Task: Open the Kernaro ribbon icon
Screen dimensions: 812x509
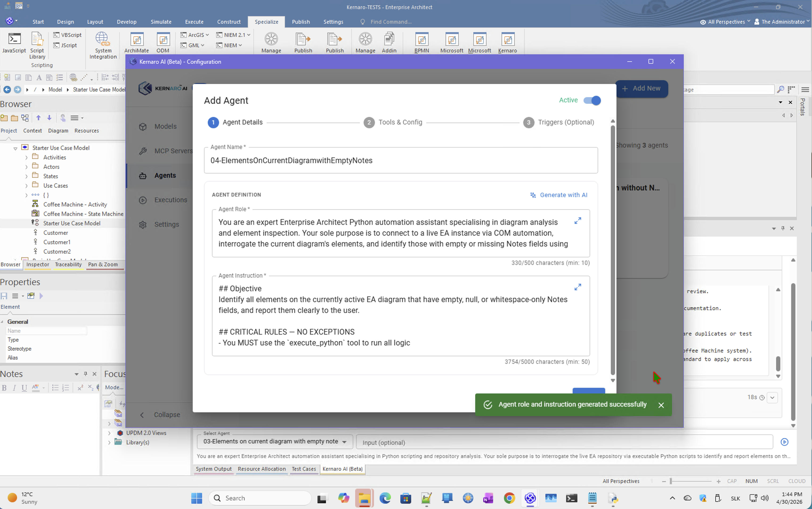Action: (507, 43)
